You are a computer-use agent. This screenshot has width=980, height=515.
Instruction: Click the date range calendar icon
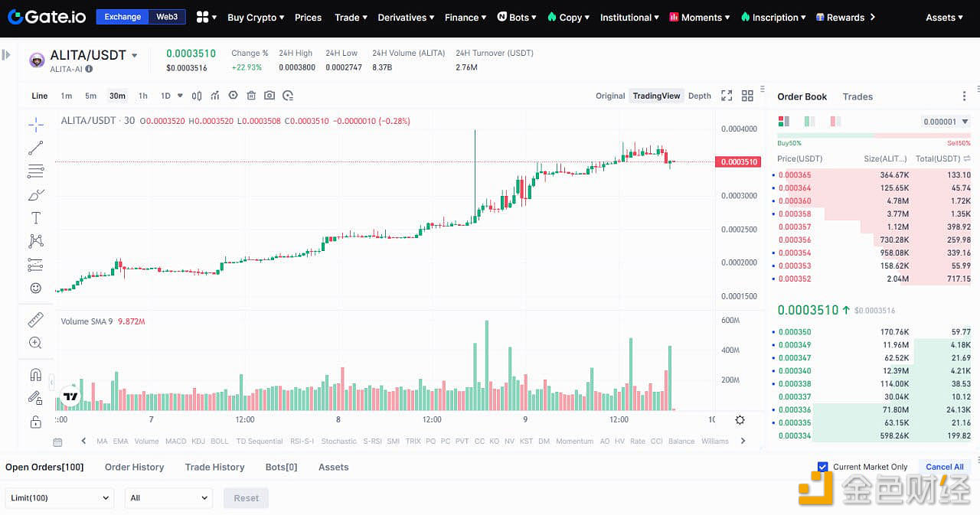[x=57, y=442]
